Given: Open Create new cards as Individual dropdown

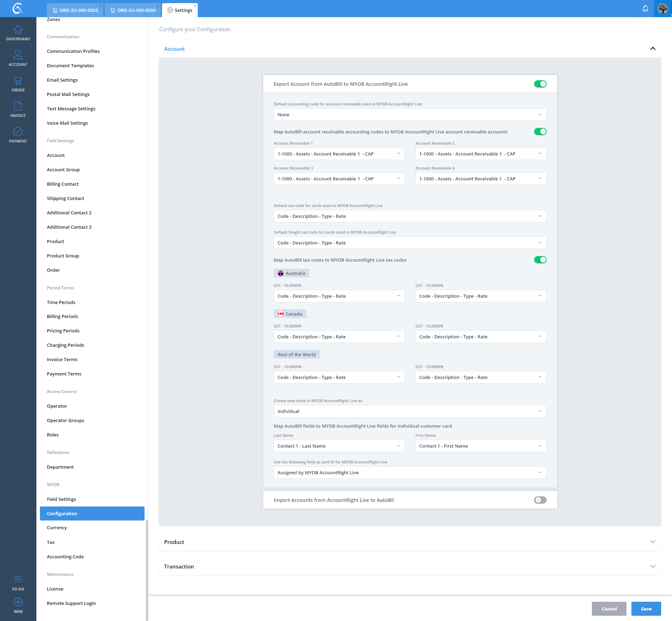Looking at the screenshot, I should 409,411.
